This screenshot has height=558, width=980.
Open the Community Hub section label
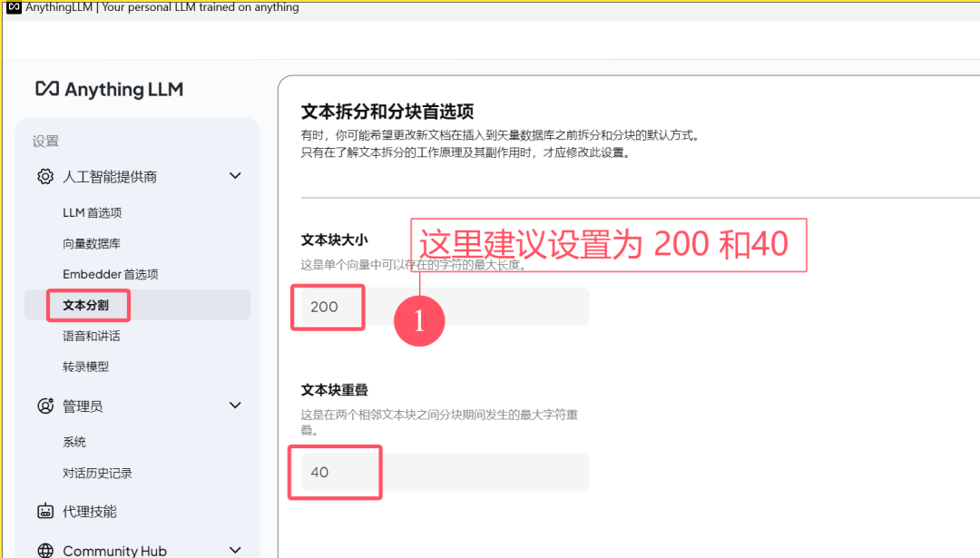pyautogui.click(x=114, y=551)
